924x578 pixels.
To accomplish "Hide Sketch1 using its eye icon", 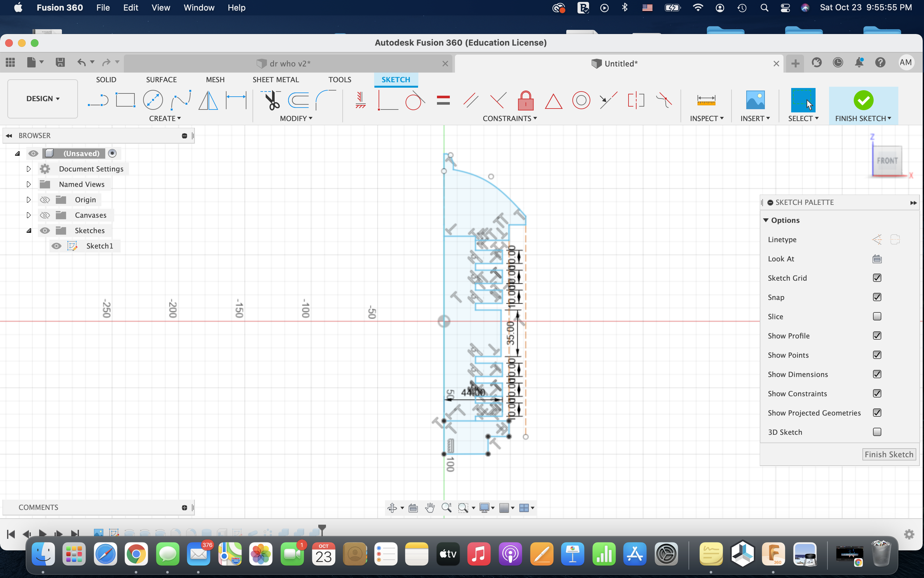I will tap(56, 246).
